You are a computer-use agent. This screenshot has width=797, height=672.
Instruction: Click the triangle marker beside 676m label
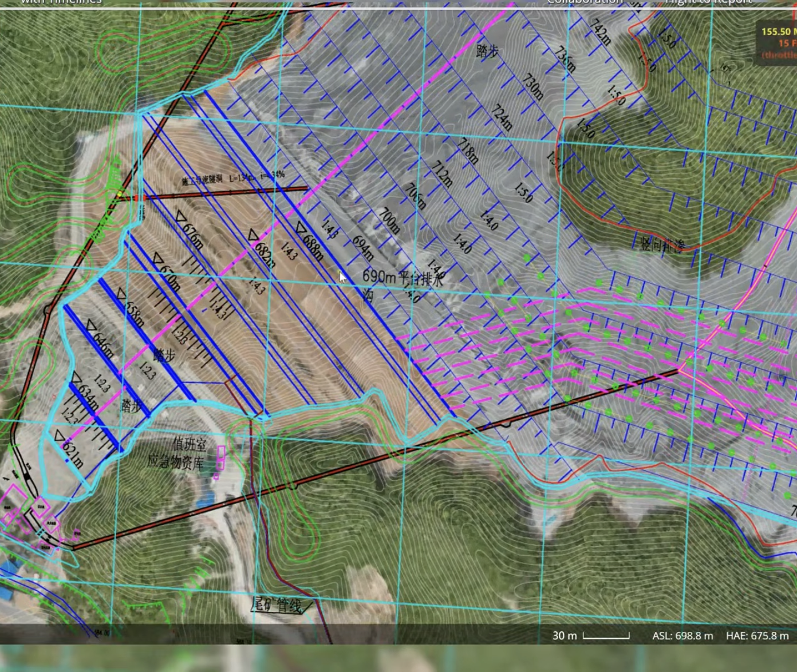[182, 217]
